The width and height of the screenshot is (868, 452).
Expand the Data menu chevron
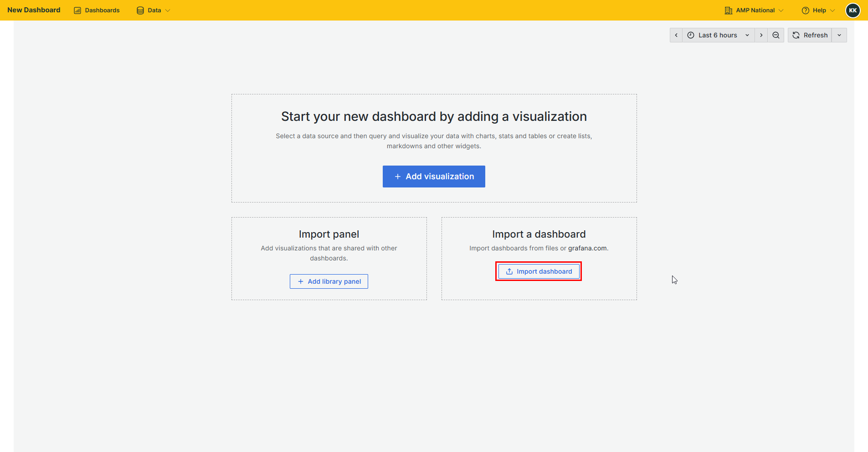168,10
